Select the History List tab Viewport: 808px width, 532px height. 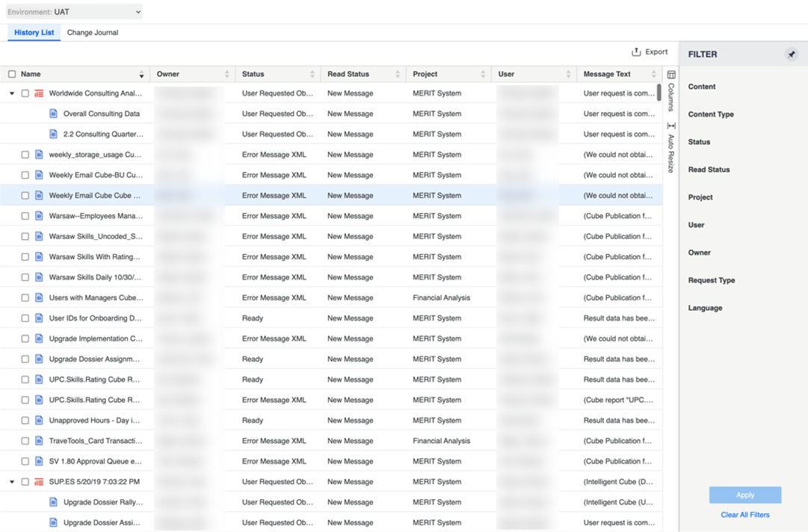pyautogui.click(x=34, y=33)
